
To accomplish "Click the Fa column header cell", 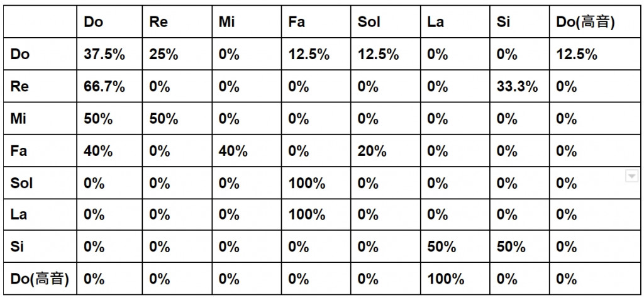I will pyautogui.click(x=316, y=22).
